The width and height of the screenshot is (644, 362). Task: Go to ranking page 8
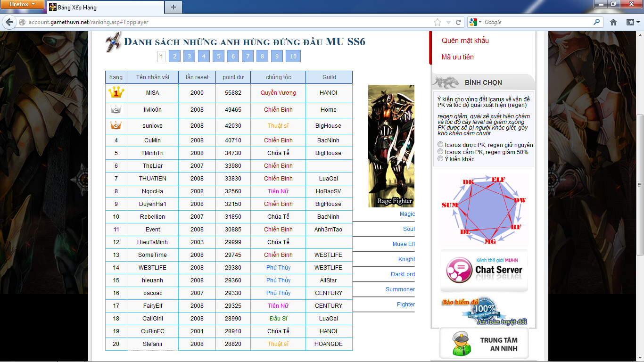click(x=262, y=57)
